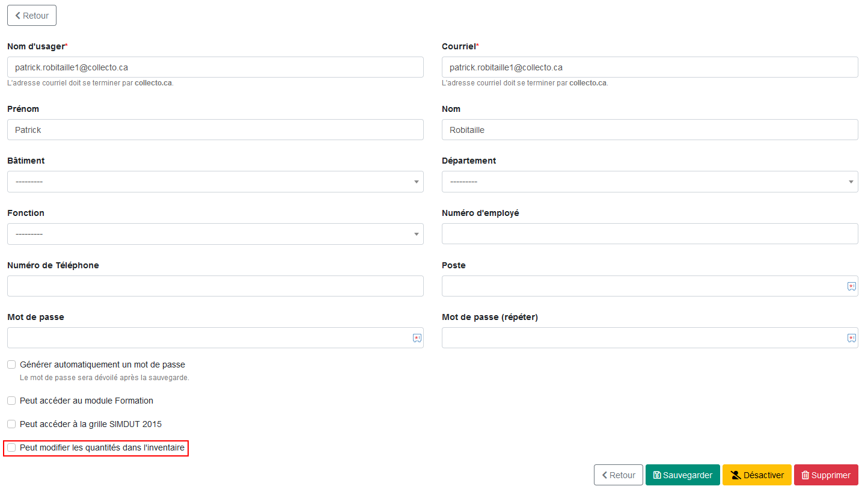Click the Courriel label
This screenshot has height=492, width=868.
point(460,46)
